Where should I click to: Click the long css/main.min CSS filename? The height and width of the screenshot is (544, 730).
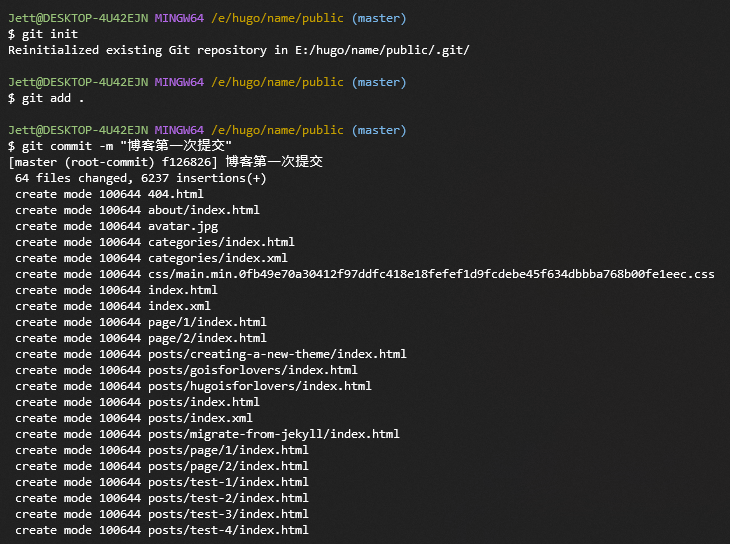pos(430,274)
